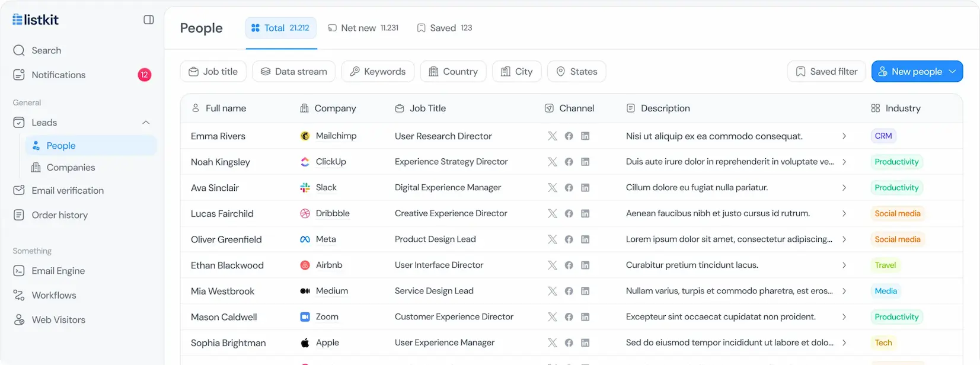The width and height of the screenshot is (980, 365).
Task: Open the Keywords filter
Action: 378,72
